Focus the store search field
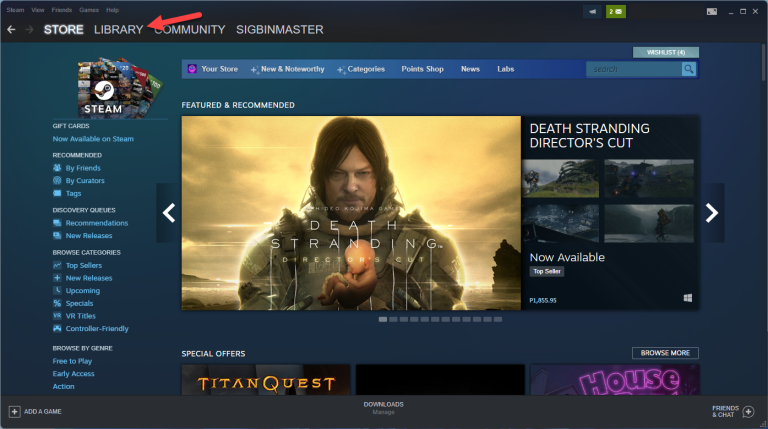 [x=634, y=69]
